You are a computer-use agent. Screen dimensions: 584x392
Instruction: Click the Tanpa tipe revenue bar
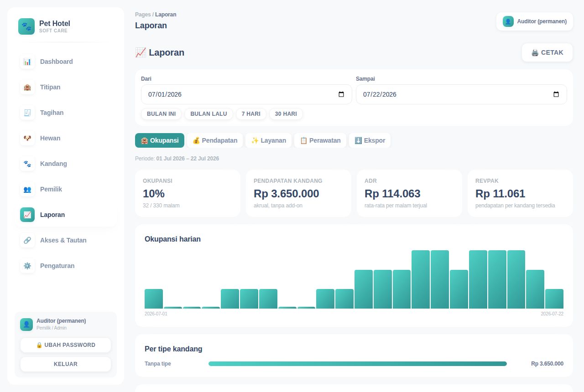358,364
